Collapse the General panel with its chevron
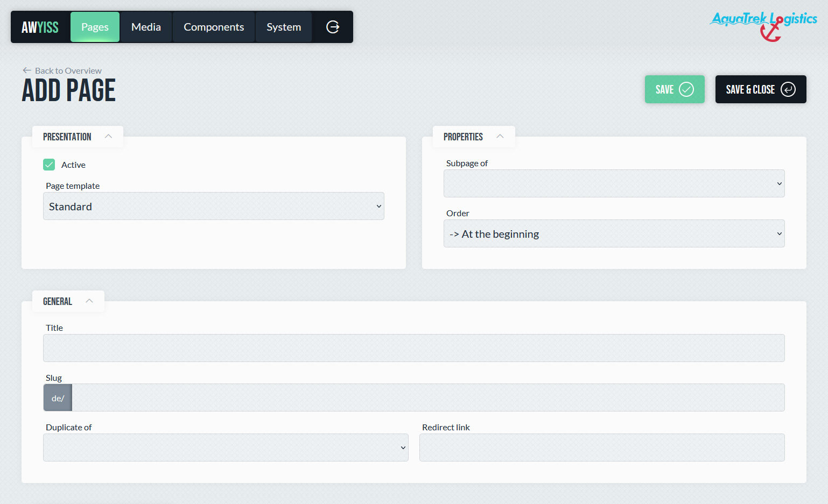This screenshot has height=504, width=828. pyautogui.click(x=89, y=301)
